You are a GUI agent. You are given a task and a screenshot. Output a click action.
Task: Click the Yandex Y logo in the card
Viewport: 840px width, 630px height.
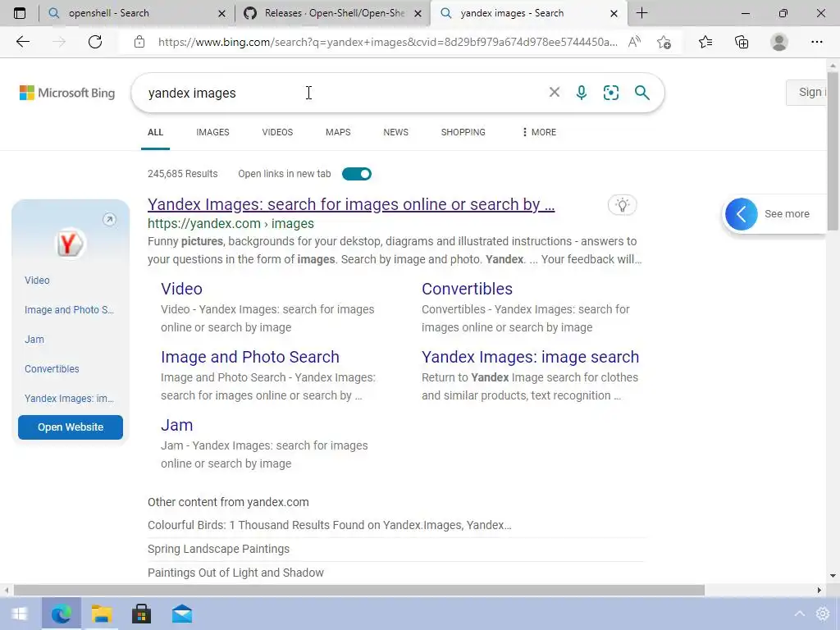[70, 244]
